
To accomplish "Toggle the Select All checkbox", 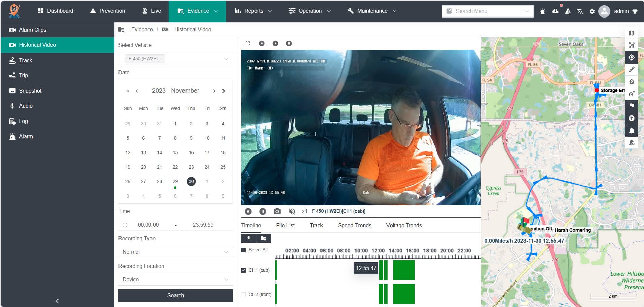I will 243,250.
